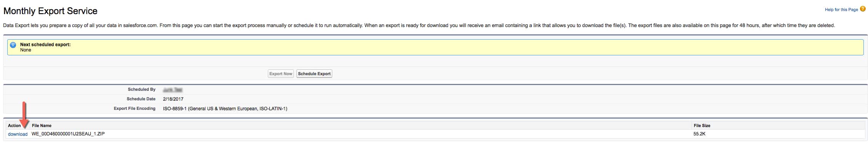Click the Next scheduled export label
Viewport: 868px width, 148px height.
[45, 45]
